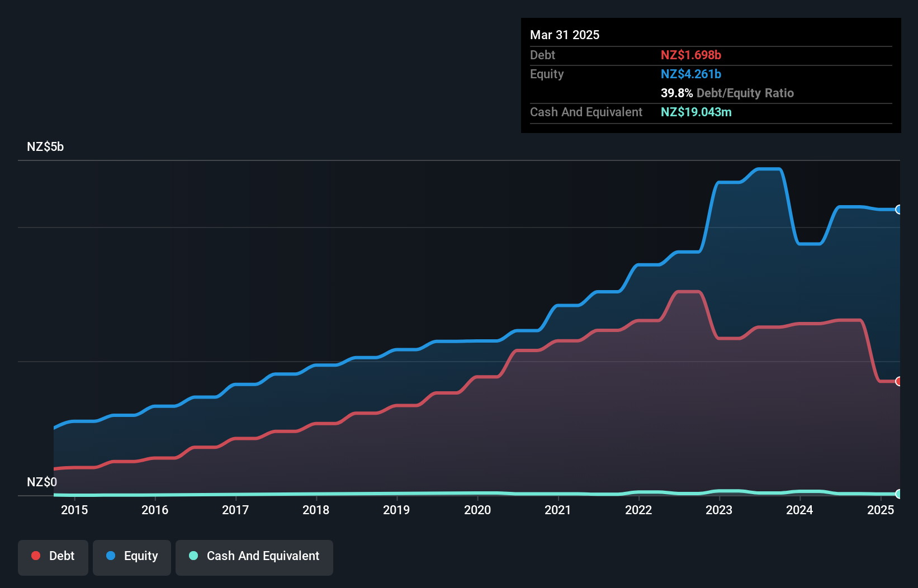Click the 2025 x-axis label
Viewport: 918px width, 588px height.
point(881,510)
